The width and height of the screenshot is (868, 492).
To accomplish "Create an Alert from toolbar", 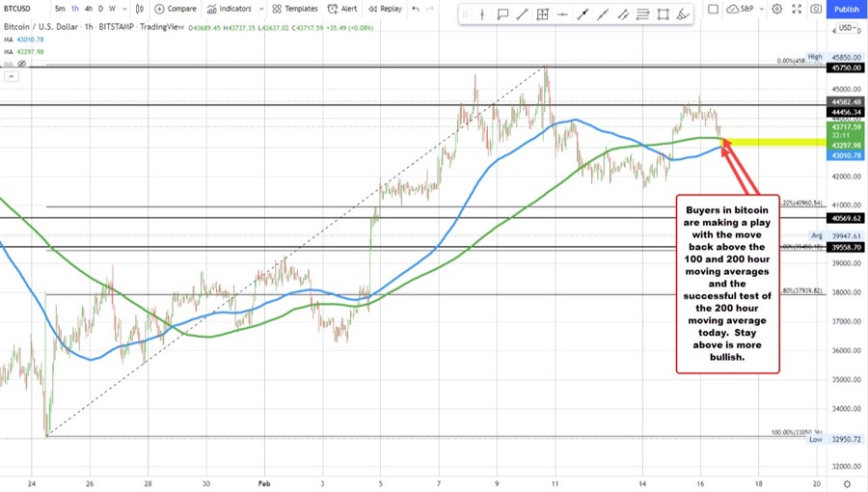I will click(x=342, y=9).
